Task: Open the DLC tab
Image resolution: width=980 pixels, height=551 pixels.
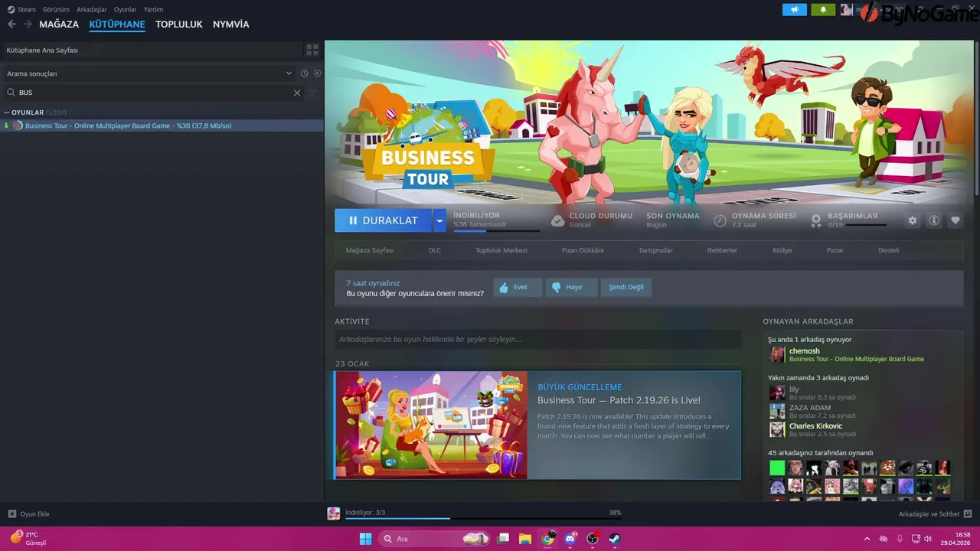Action: (435, 250)
